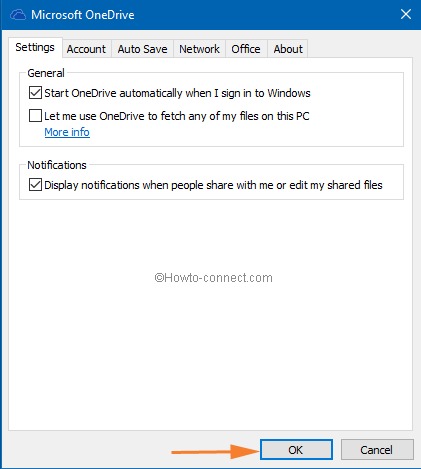
Task: Disable the Display notifications checkbox
Action: (x=35, y=185)
